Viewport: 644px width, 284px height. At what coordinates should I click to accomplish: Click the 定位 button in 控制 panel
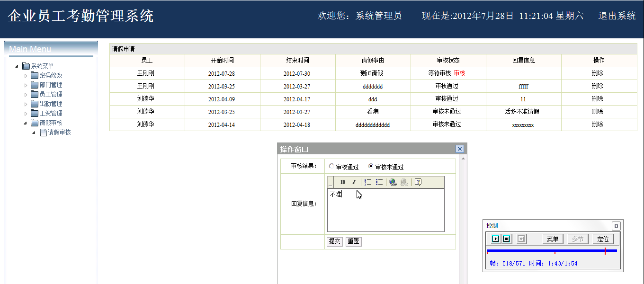(x=603, y=239)
